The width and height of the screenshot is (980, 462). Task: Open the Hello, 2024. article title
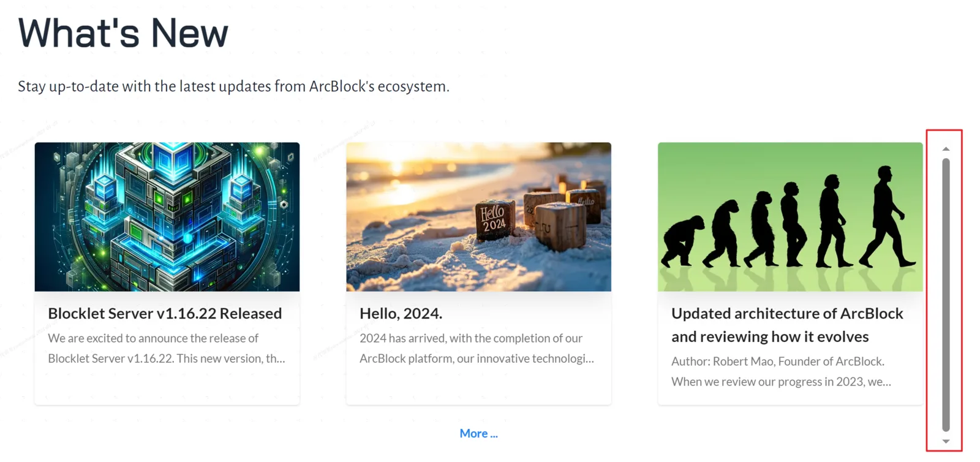coord(401,313)
